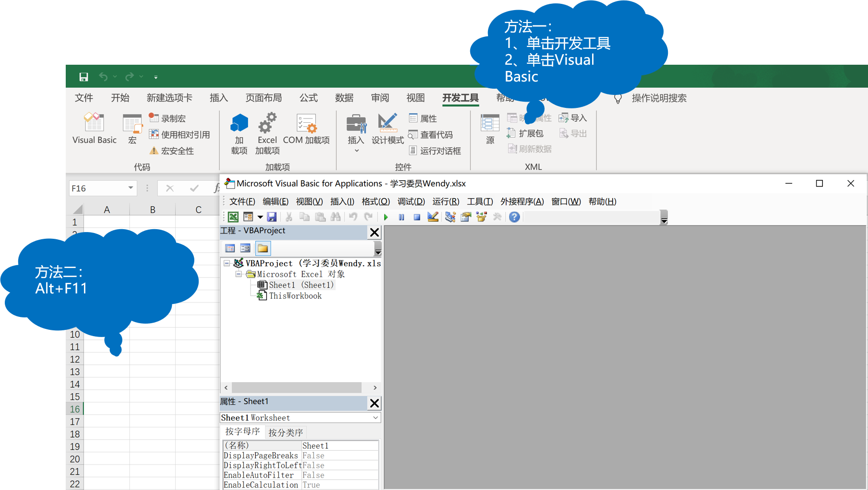Click Expansion Packs (扩展包)
868x490 pixels.
(x=525, y=133)
